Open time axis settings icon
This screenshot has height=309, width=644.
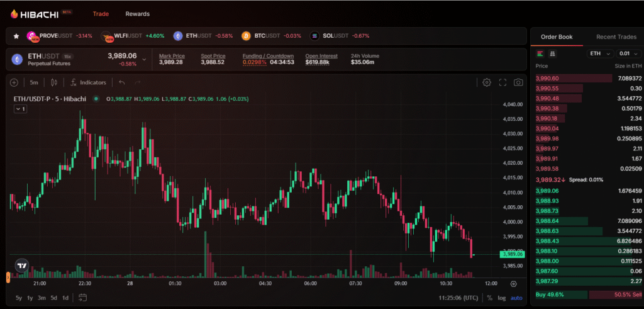pyautogui.click(x=513, y=284)
